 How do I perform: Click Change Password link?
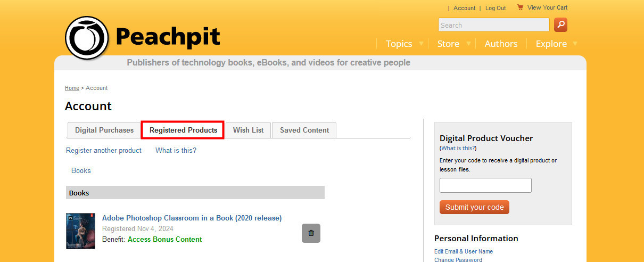click(458, 259)
